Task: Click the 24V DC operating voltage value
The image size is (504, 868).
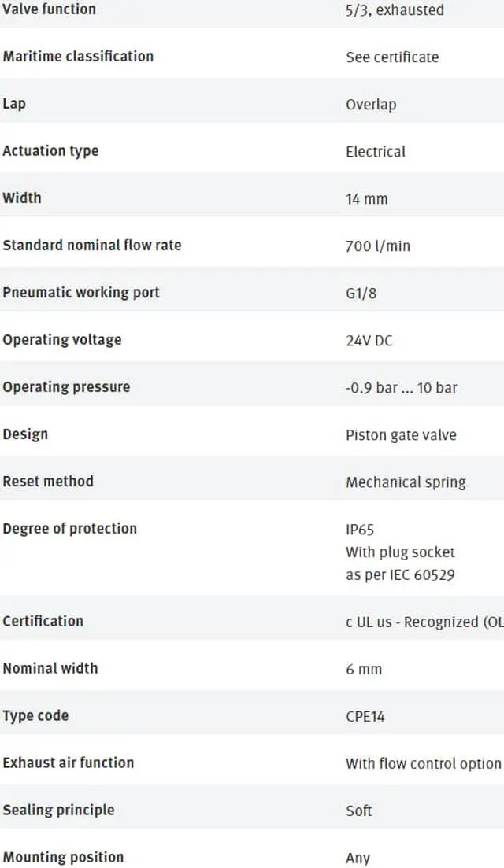Action: pyautogui.click(x=369, y=340)
